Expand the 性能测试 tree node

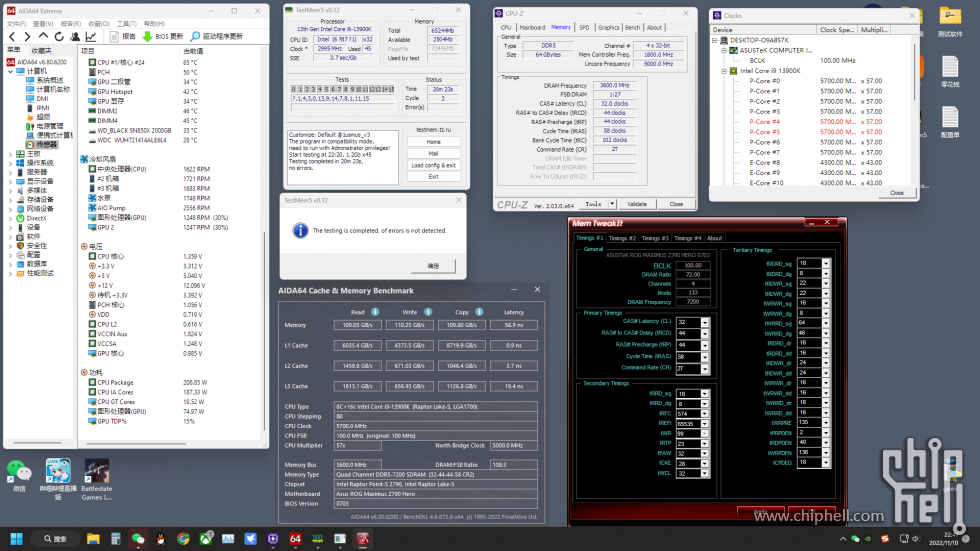pyautogui.click(x=11, y=274)
